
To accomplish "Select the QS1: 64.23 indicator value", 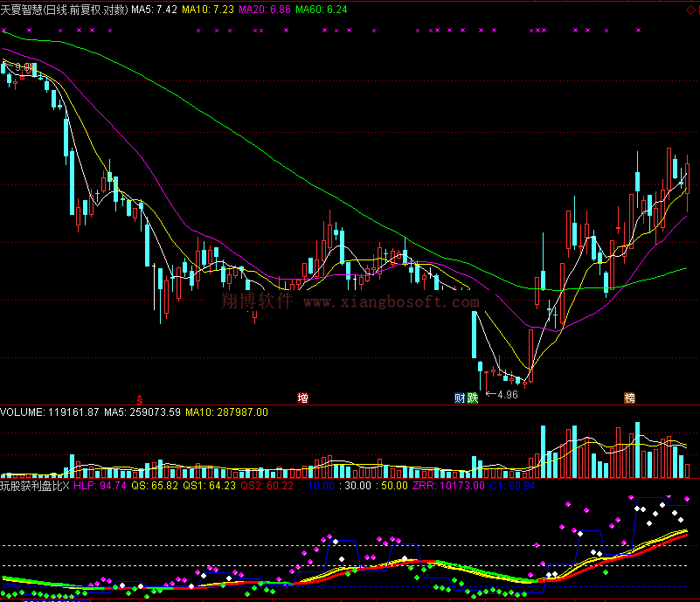I will pyautogui.click(x=210, y=486).
